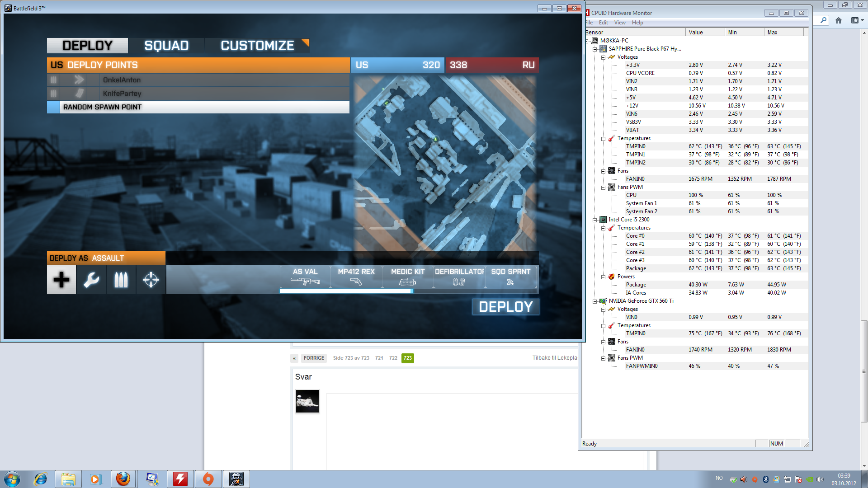
Task: Spawn on squadmate KnifePartey
Action: (x=198, y=94)
